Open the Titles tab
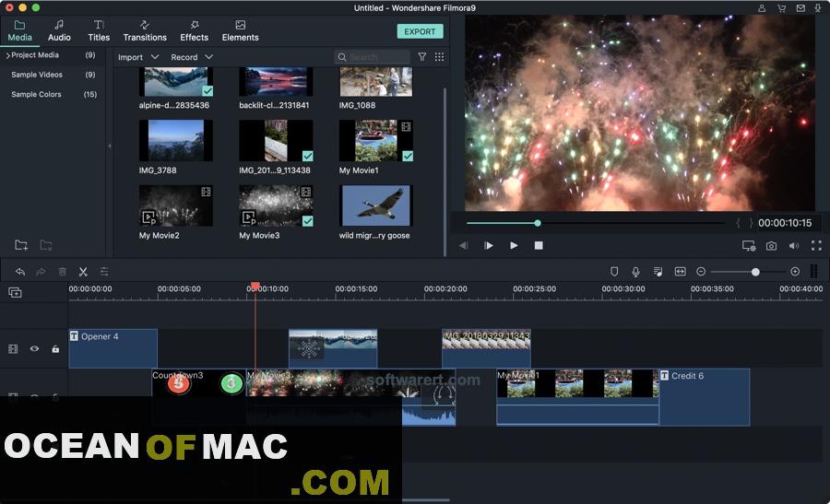The height and width of the screenshot is (504, 830). click(99, 31)
